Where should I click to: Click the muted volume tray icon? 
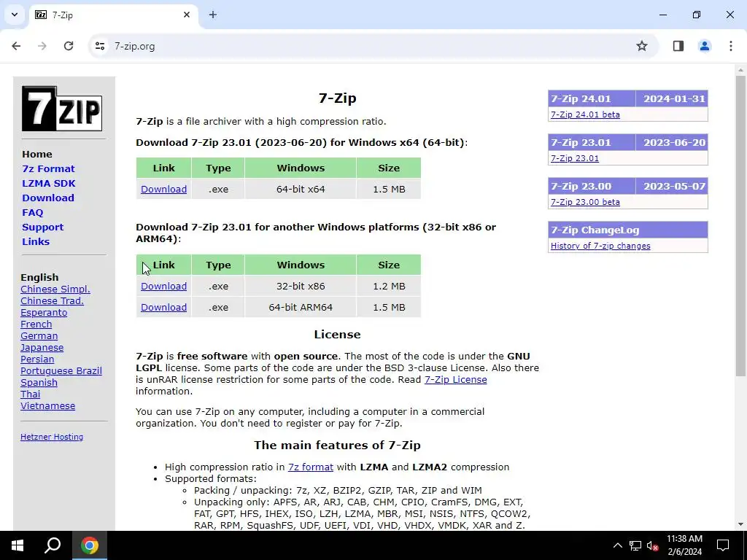[652, 545]
